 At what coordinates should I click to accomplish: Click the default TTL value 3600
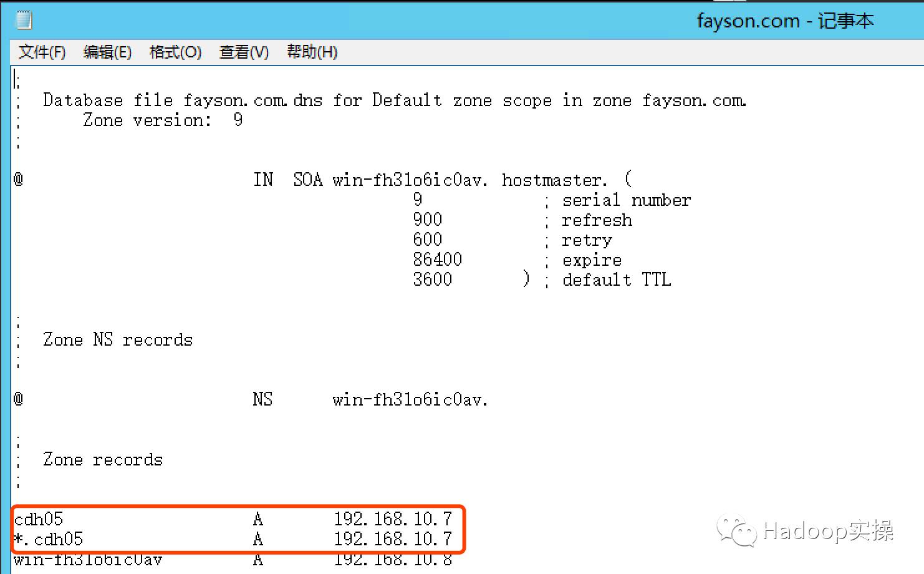pos(433,280)
